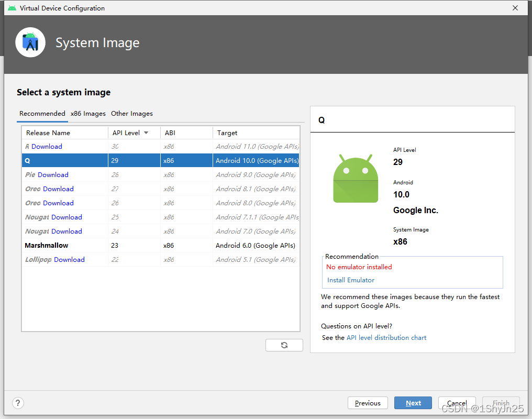Select the Marshmallow release row
Viewport: 532px width, 419px height.
(x=160, y=245)
